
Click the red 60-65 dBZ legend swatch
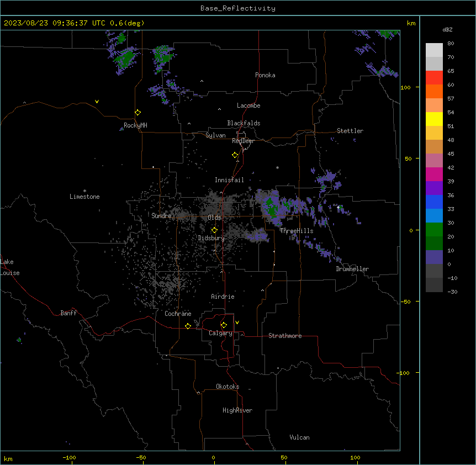(x=434, y=77)
